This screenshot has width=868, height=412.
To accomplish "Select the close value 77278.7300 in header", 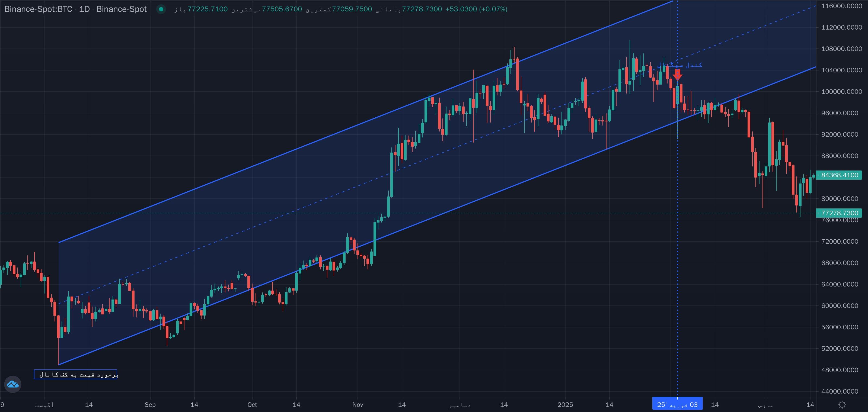I will (422, 9).
